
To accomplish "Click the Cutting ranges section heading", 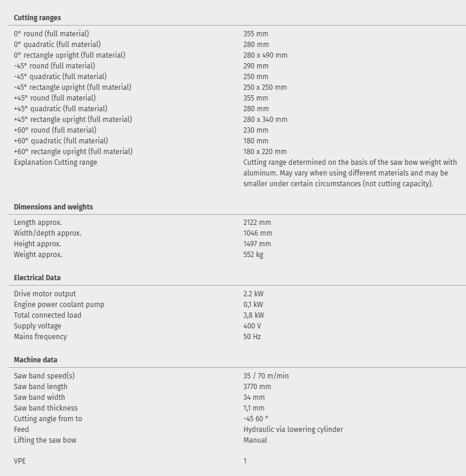I will [37, 18].
